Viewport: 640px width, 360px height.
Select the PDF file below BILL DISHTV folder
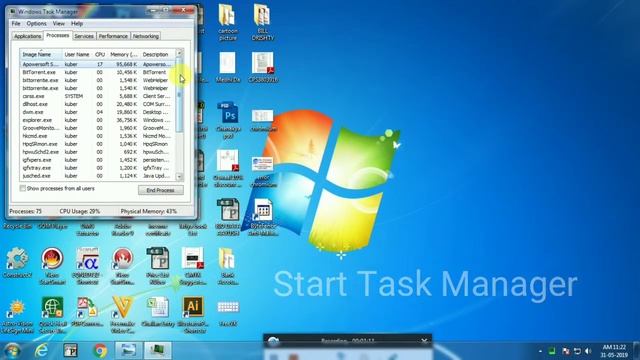pyautogui.click(x=262, y=64)
